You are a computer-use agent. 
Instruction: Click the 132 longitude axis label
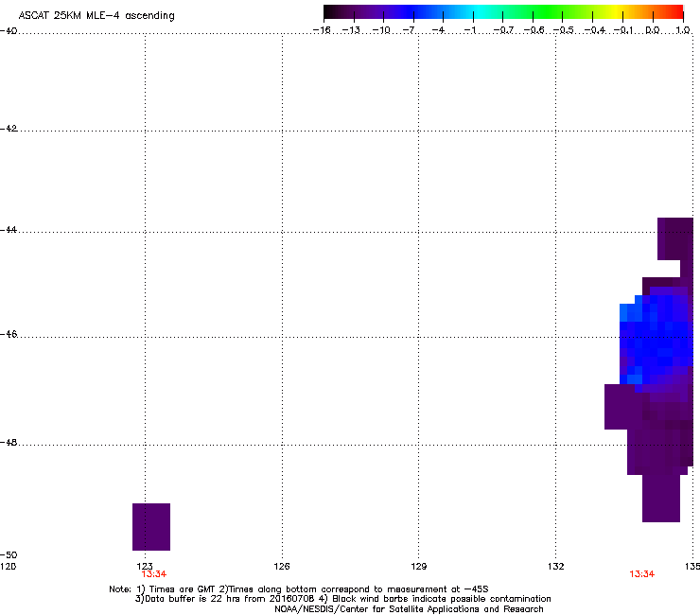coord(556,567)
